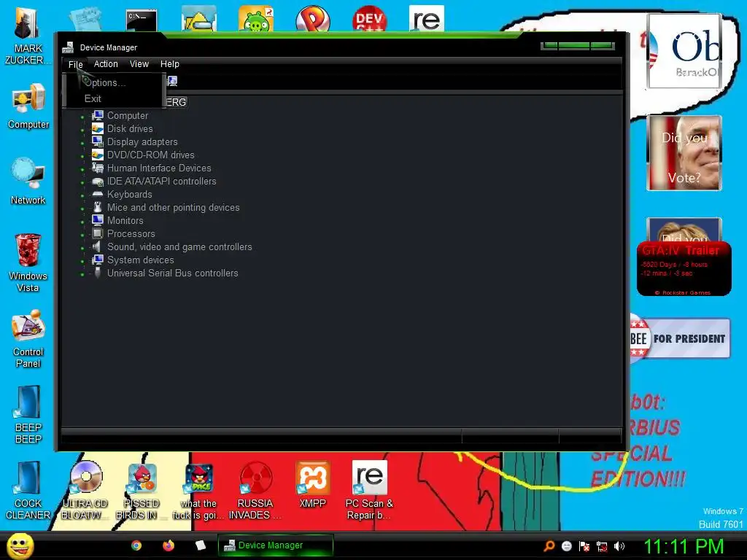
Task: Open the View menu
Action: click(x=139, y=64)
